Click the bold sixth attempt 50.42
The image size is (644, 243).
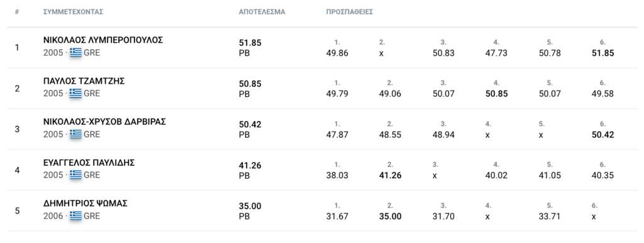click(602, 135)
